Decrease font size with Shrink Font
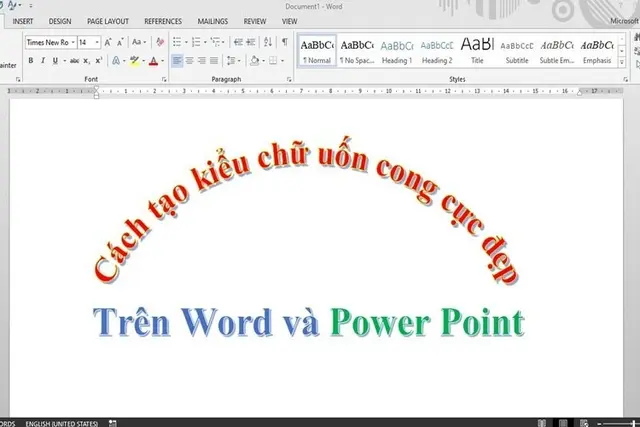Viewport: 640px width, 427px height. [x=120, y=42]
